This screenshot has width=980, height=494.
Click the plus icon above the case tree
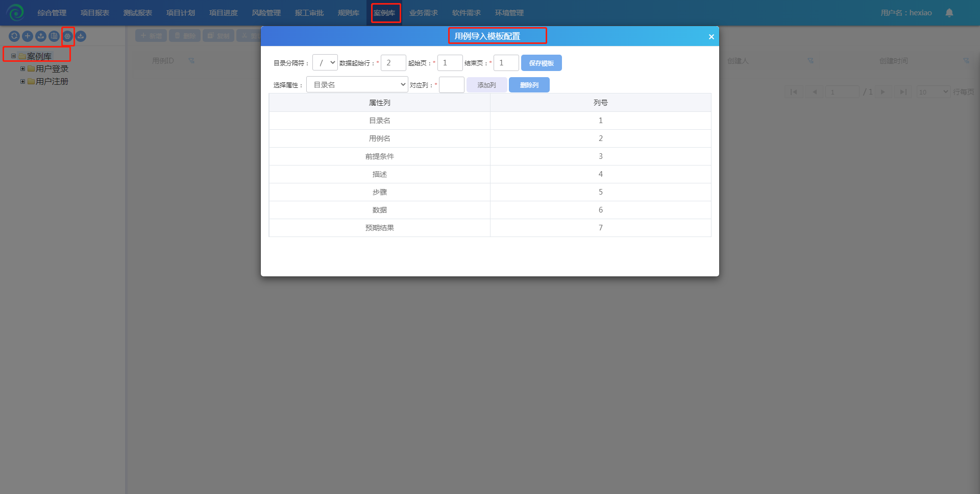[28, 36]
